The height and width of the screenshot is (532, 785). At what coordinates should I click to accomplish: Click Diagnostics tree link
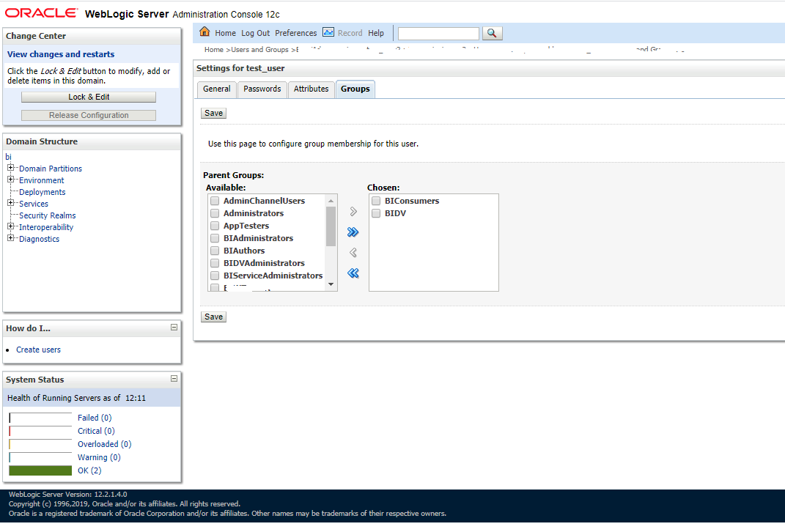point(39,239)
